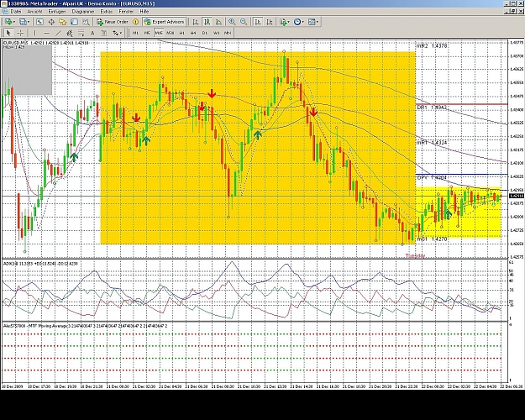Open the Data Window crosshair icon

51,22
